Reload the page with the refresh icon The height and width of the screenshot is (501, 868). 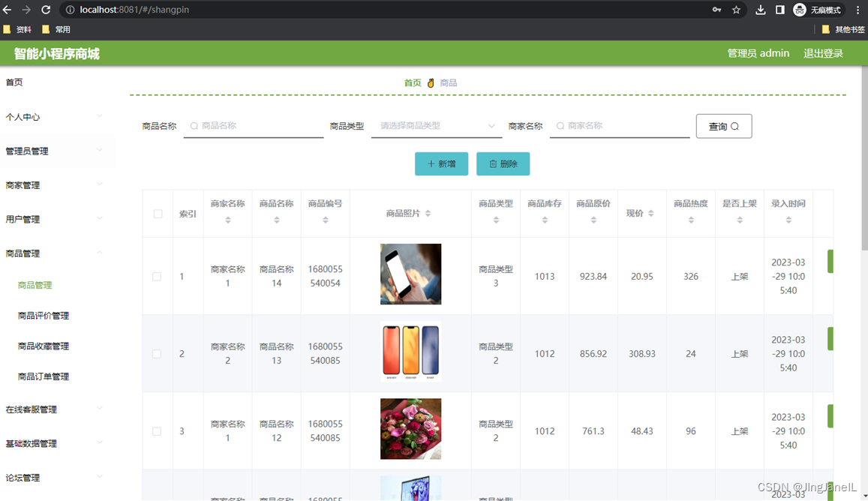pos(46,10)
